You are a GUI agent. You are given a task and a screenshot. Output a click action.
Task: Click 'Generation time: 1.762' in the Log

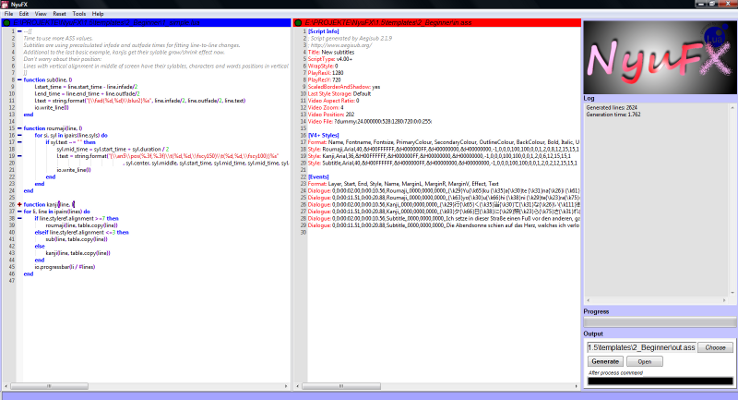[613, 114]
